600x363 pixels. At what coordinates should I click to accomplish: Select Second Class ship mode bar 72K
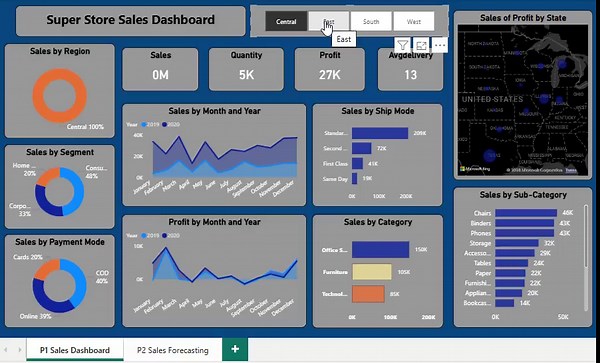[362, 148]
